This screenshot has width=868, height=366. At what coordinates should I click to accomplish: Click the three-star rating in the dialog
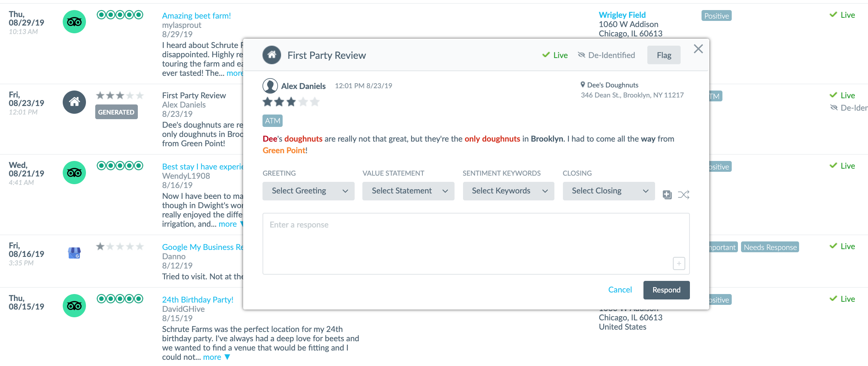click(x=291, y=102)
